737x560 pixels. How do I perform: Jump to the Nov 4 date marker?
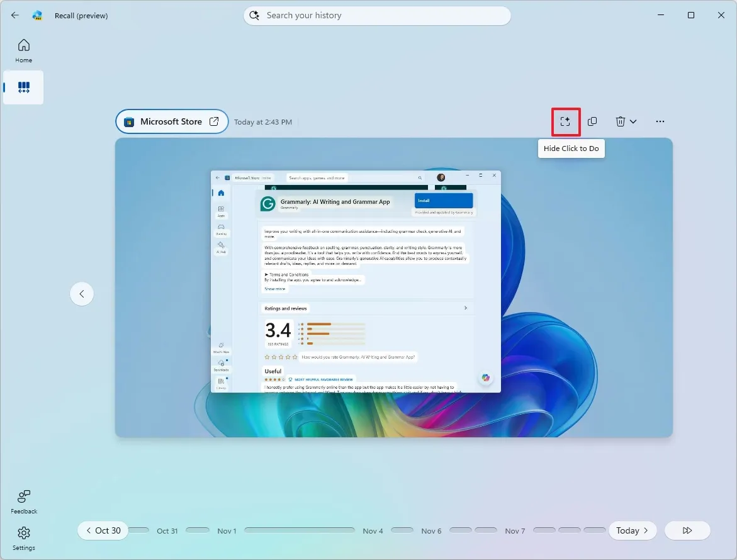click(373, 530)
